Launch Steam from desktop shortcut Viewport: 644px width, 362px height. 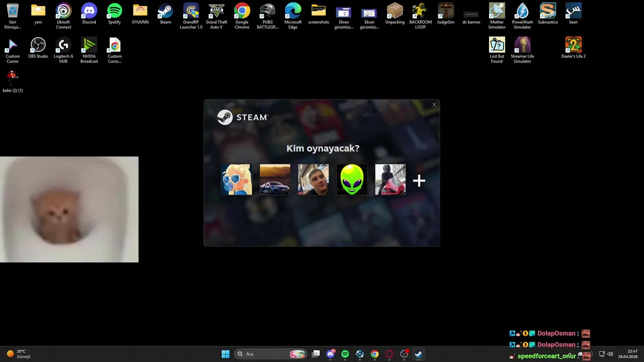166,14
